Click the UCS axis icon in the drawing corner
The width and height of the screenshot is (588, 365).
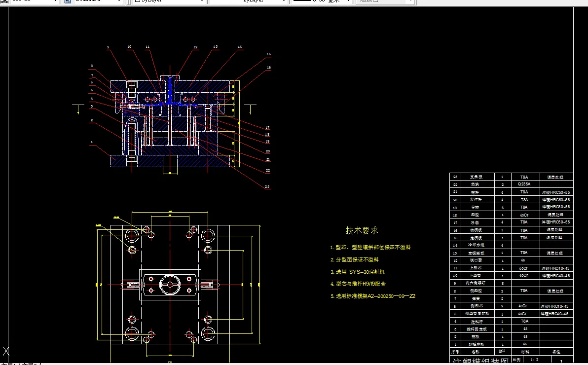[x=5, y=352]
